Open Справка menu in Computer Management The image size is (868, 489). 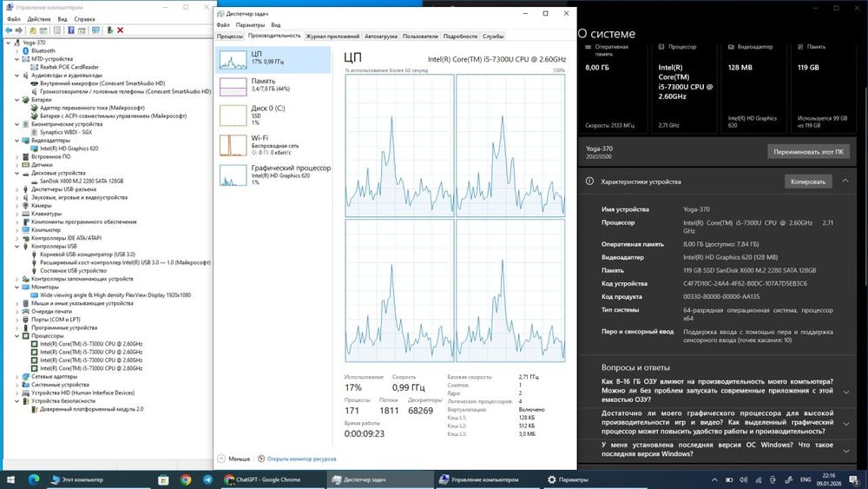click(84, 19)
